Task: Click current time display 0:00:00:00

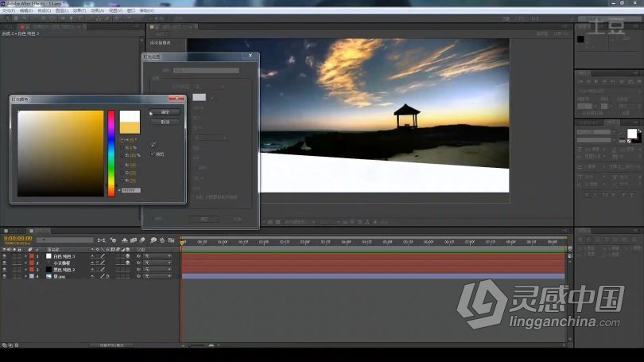Action: (17, 239)
